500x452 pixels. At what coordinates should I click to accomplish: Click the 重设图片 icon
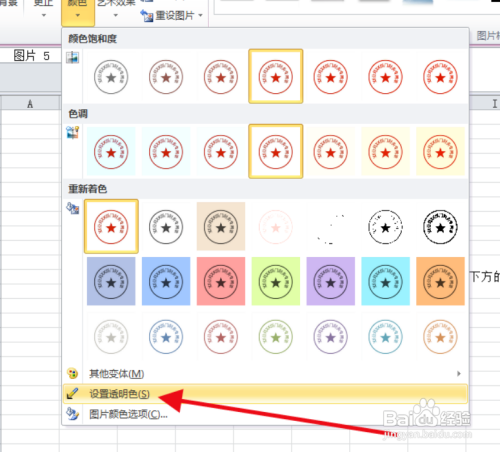(147, 16)
